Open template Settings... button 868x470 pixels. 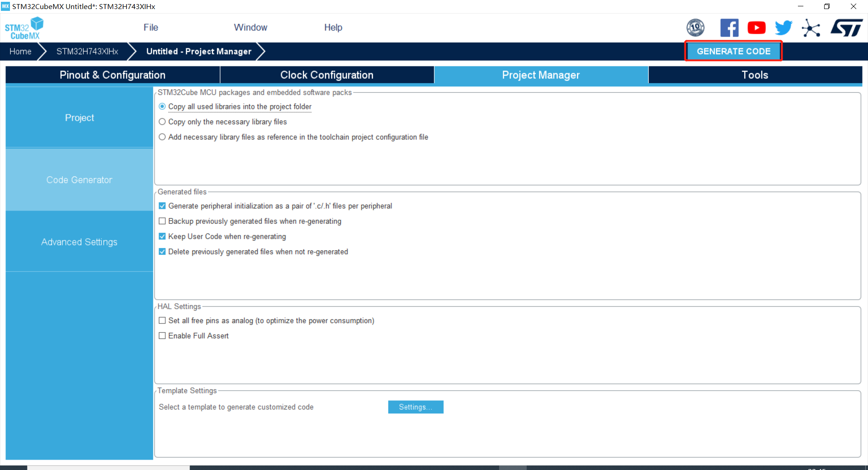pyautogui.click(x=415, y=407)
